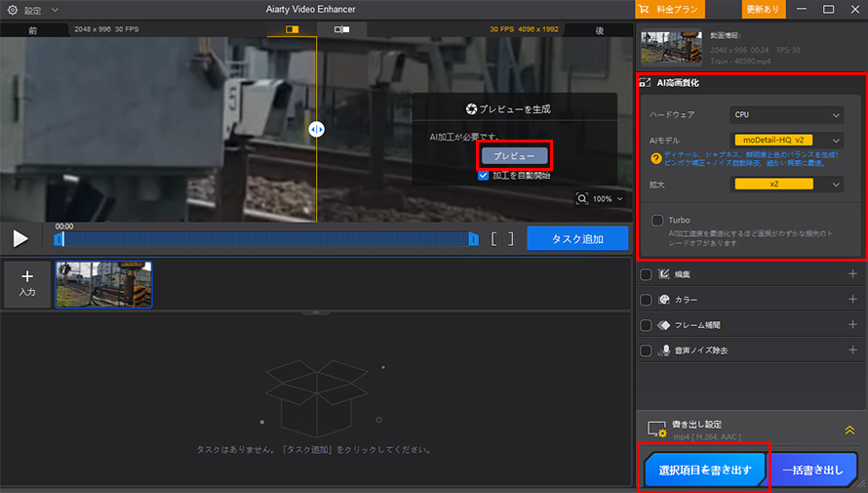Open the ハードウェア CPU dropdown
Viewport: 868px width, 493px height.
pos(786,114)
